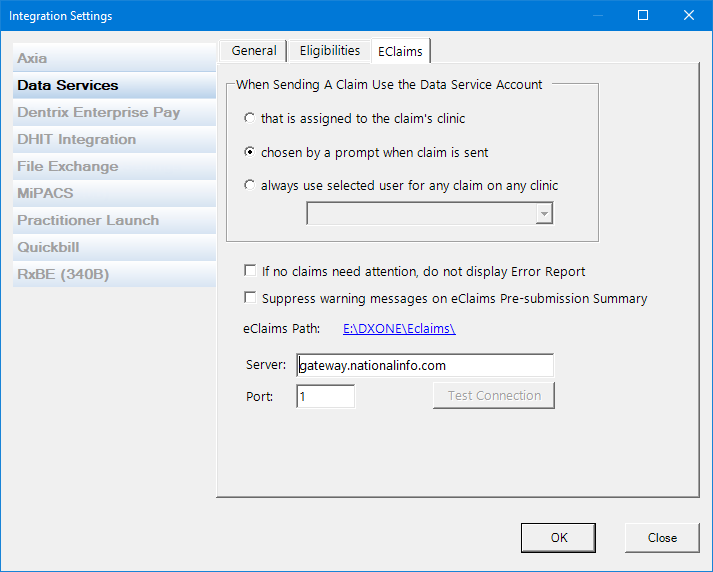Choose DHIT Integration from the list
Viewport: 713px width, 572px height.
pyautogui.click(x=76, y=140)
